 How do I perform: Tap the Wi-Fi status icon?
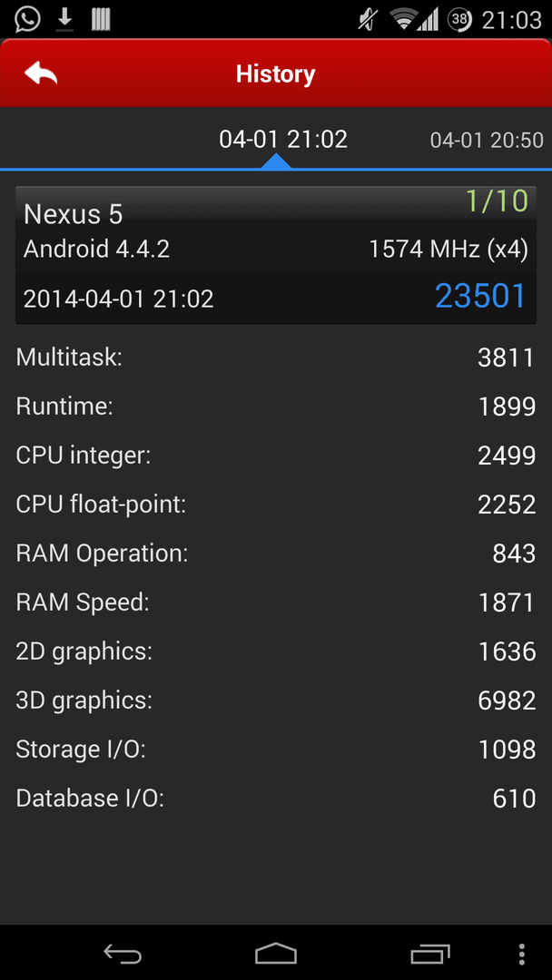click(x=404, y=19)
